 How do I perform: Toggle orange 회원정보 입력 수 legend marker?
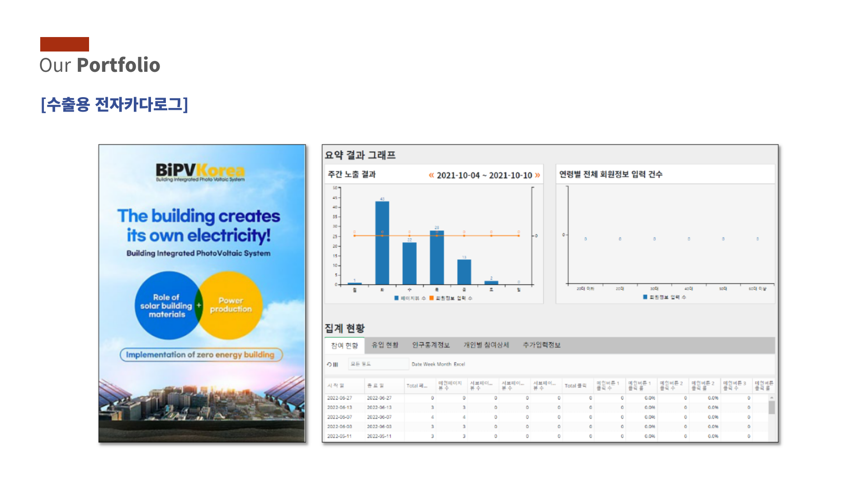[x=432, y=298]
